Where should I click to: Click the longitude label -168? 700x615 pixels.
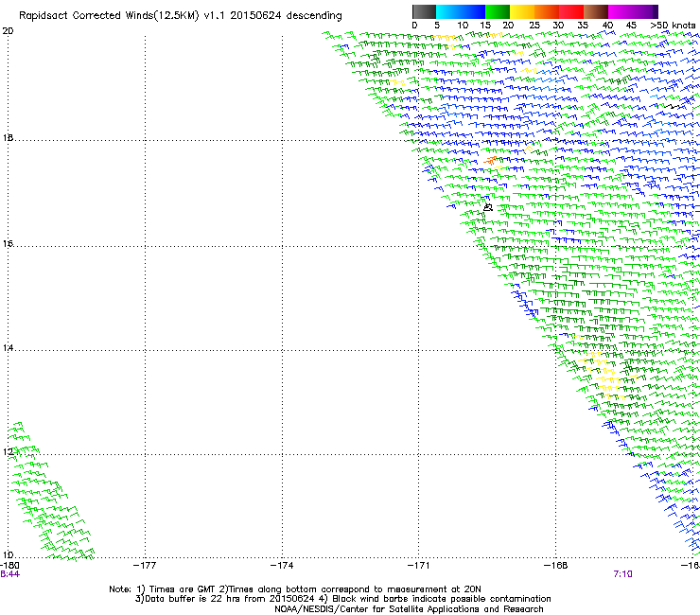pos(556,566)
